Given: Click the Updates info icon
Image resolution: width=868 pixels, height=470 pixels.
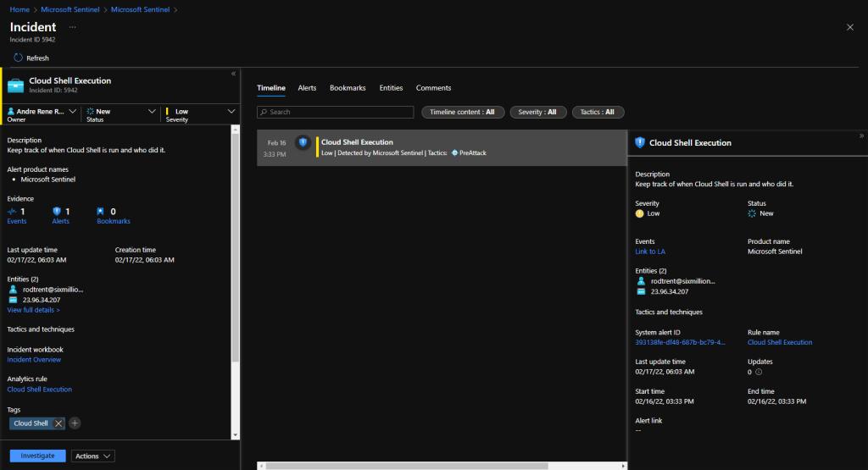Looking at the screenshot, I should [759, 372].
